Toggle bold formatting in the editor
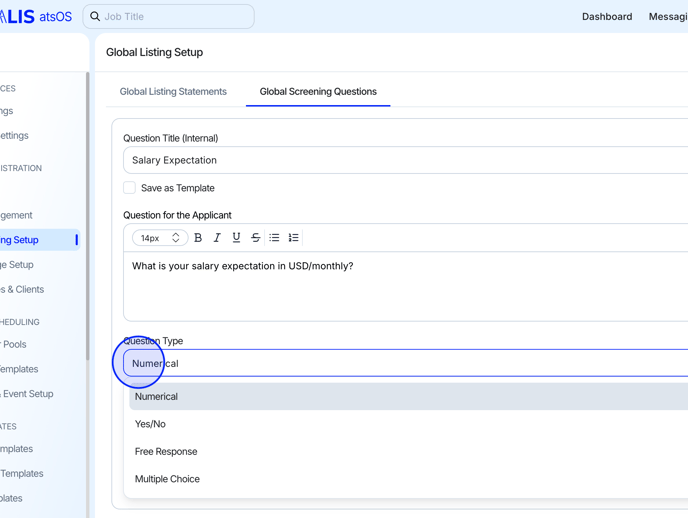The width and height of the screenshot is (688, 518). (198, 238)
